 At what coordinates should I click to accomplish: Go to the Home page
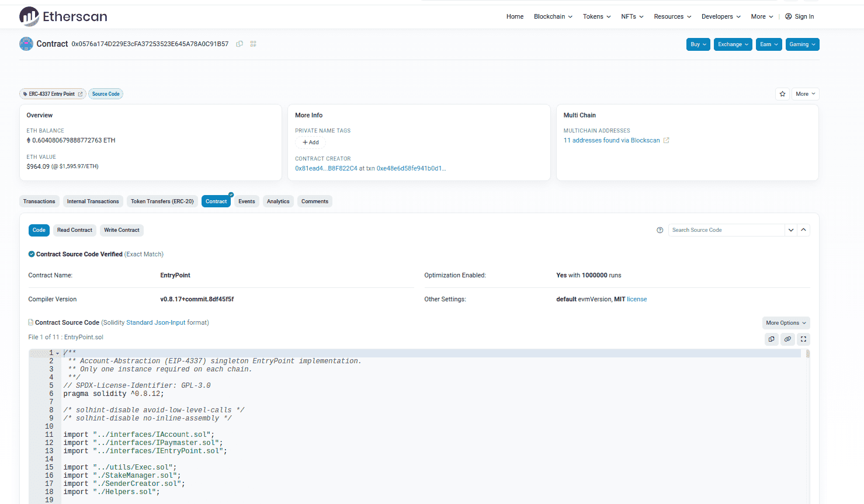click(515, 16)
